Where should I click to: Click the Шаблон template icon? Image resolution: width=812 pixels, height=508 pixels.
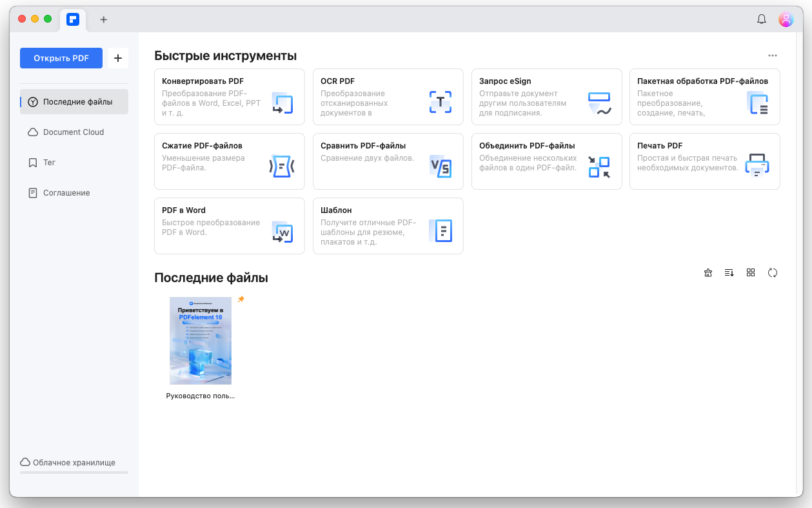pyautogui.click(x=441, y=230)
